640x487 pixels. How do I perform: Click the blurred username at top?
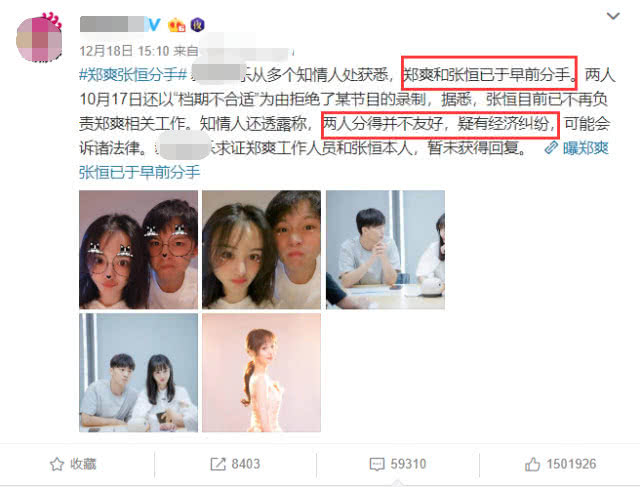[112, 24]
